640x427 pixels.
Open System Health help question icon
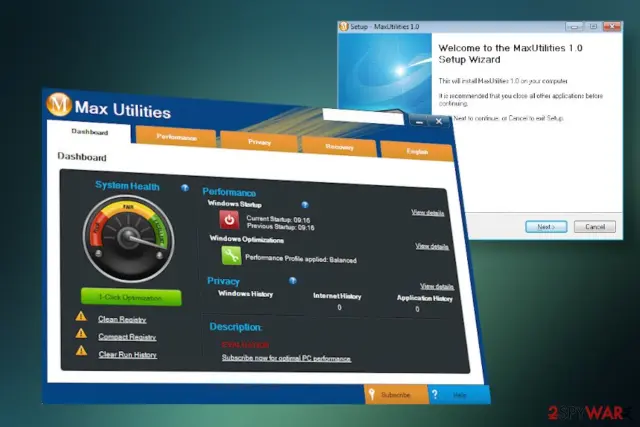coord(185,188)
